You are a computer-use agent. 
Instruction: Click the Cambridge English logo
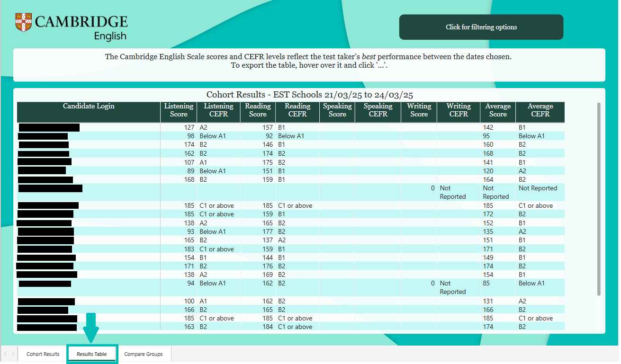[x=72, y=27]
